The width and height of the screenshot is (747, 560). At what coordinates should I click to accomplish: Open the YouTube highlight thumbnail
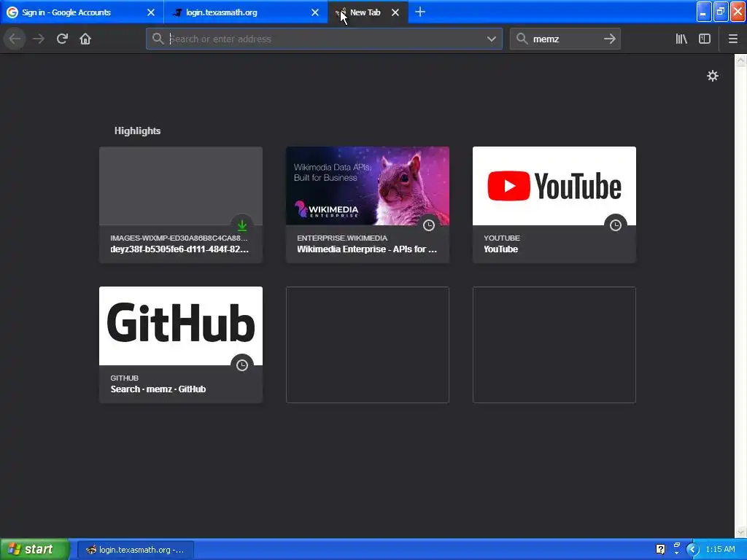tap(554, 186)
